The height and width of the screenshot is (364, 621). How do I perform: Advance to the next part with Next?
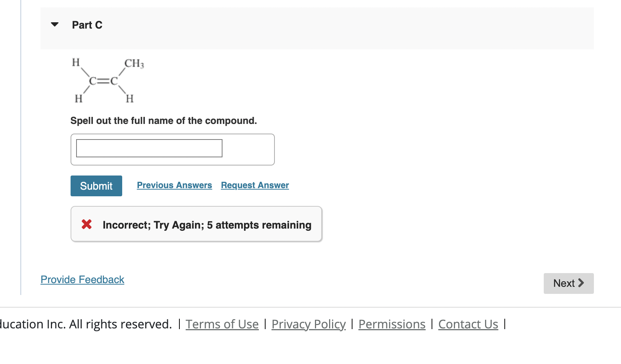[x=568, y=283]
